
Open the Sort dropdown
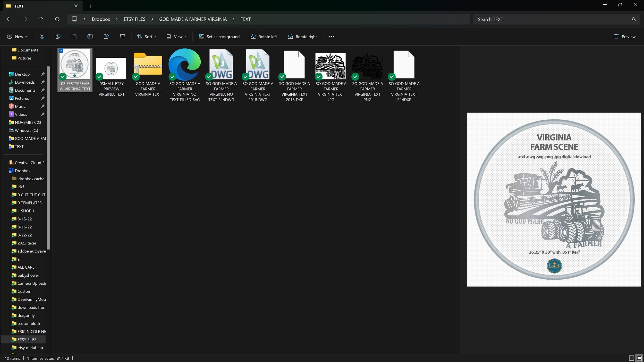tap(147, 37)
